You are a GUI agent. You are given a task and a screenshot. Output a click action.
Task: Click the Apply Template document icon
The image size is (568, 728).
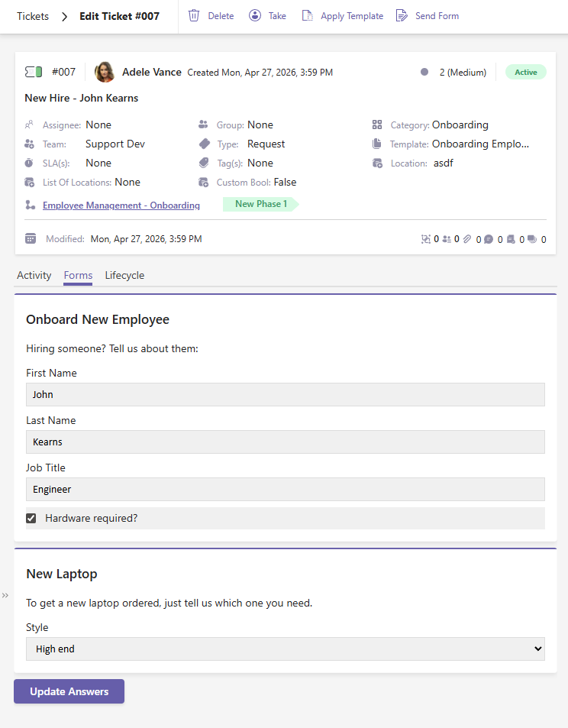pos(307,16)
